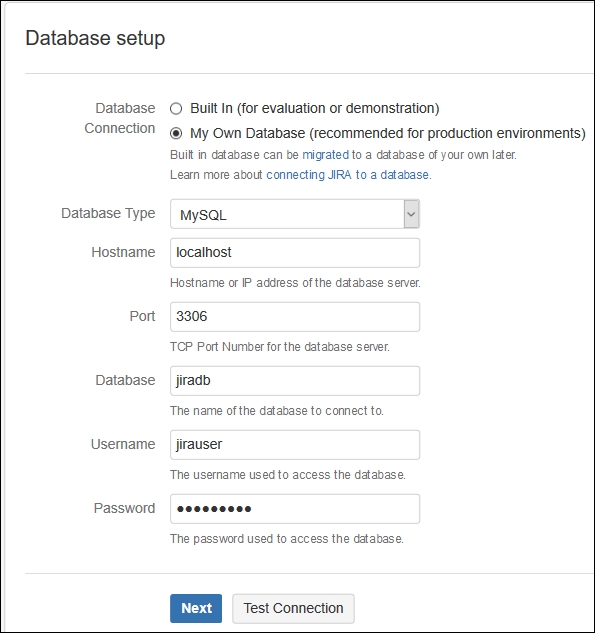
Task: Select the My Own Database radio button
Action: tap(176, 133)
